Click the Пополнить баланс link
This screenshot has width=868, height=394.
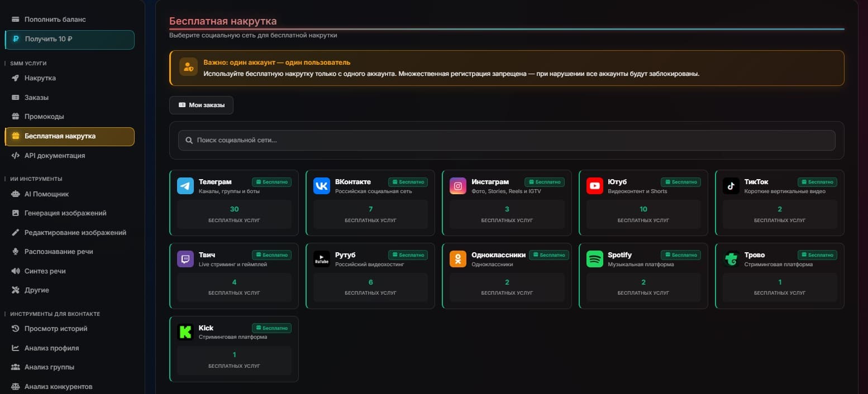(69, 20)
